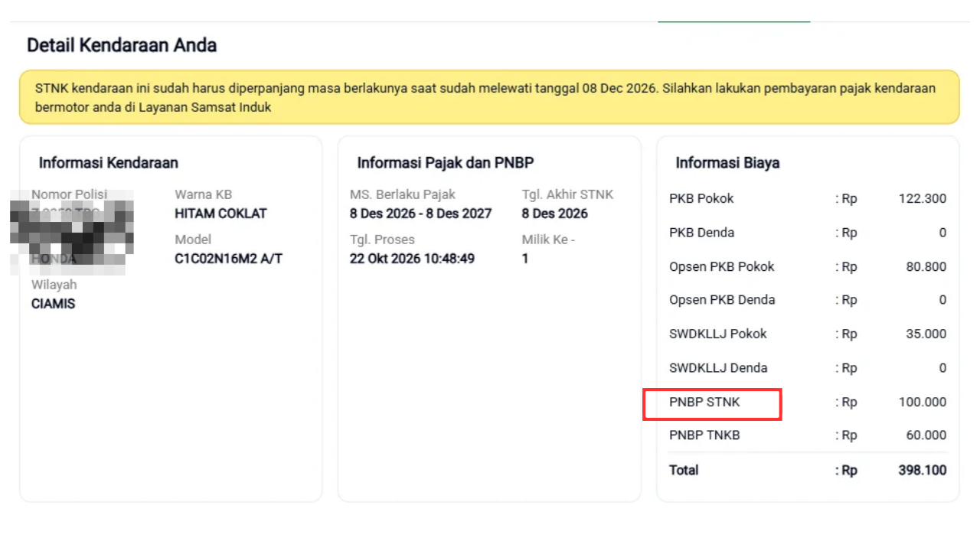
Task: Click the "PNBP STNK" fee label
Action: 704,402
